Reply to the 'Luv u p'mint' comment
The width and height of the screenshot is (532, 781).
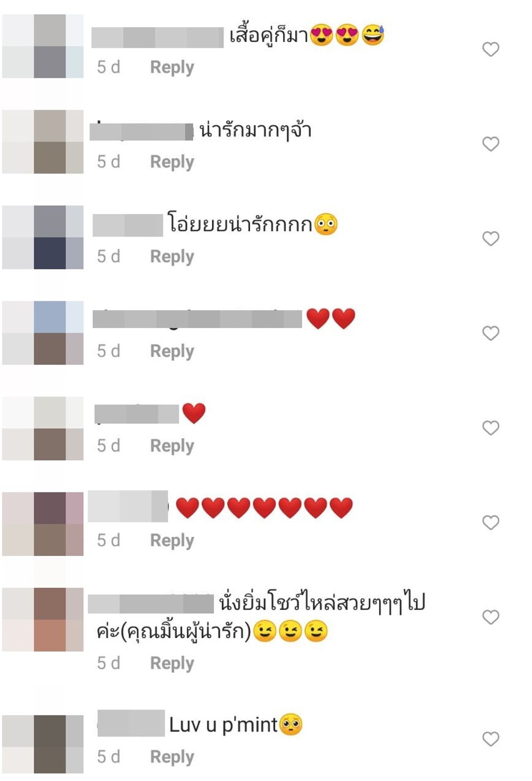click(172, 757)
